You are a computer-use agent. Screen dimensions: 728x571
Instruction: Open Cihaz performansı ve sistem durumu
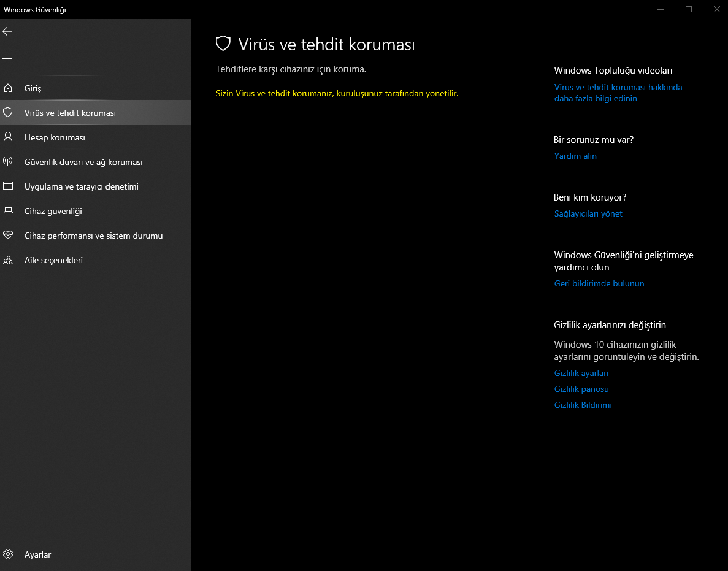point(96,236)
